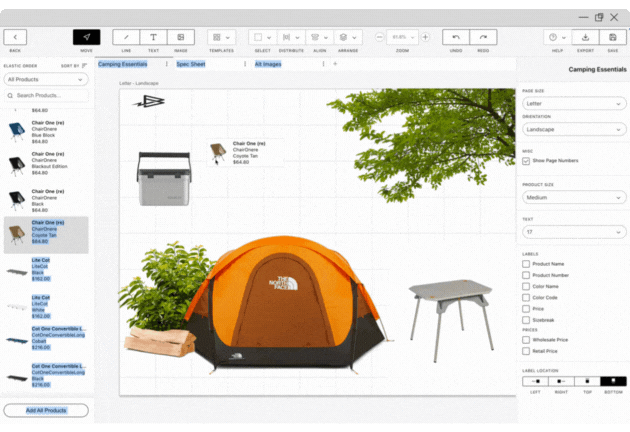Open Alt Images tab options menu
Screen dimensions: 630x432
[323, 64]
